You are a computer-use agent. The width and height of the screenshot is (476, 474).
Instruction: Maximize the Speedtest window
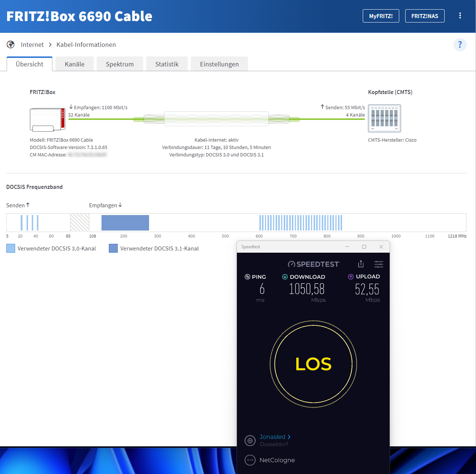tap(364, 247)
